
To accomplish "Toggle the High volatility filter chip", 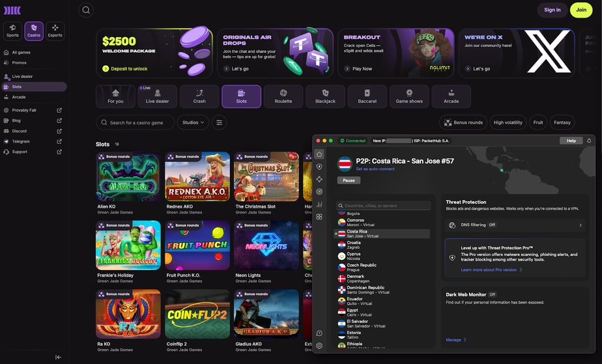I will point(508,122).
